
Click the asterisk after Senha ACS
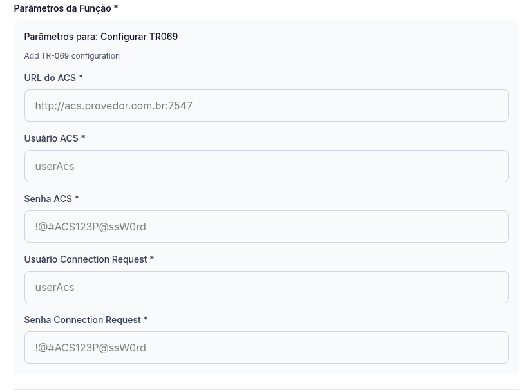[77, 198]
